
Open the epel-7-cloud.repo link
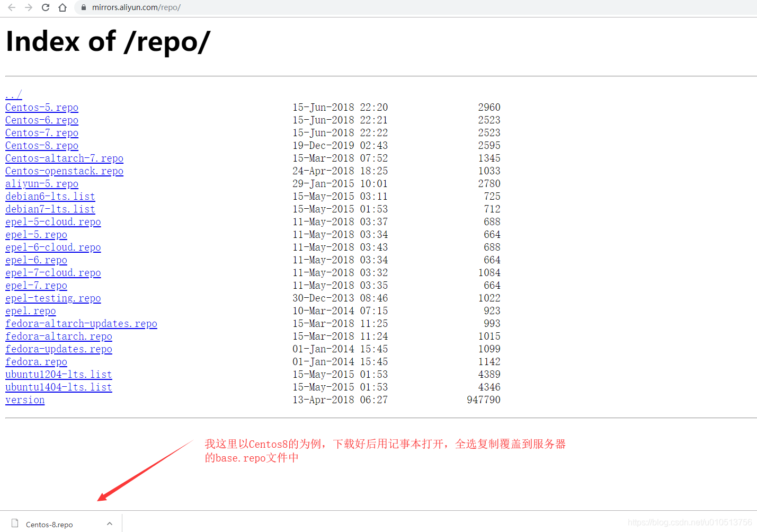[53, 273]
